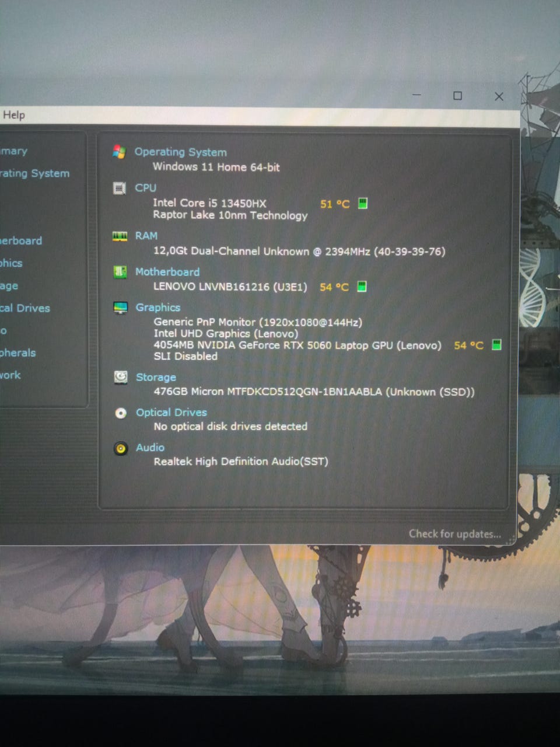Open the Help menu

[x=14, y=115]
